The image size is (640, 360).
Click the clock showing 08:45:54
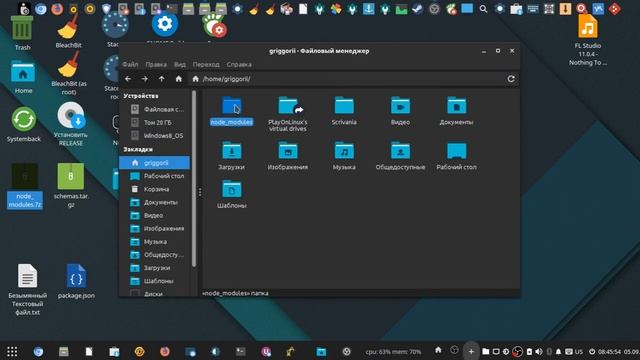pyautogui.click(x=609, y=351)
